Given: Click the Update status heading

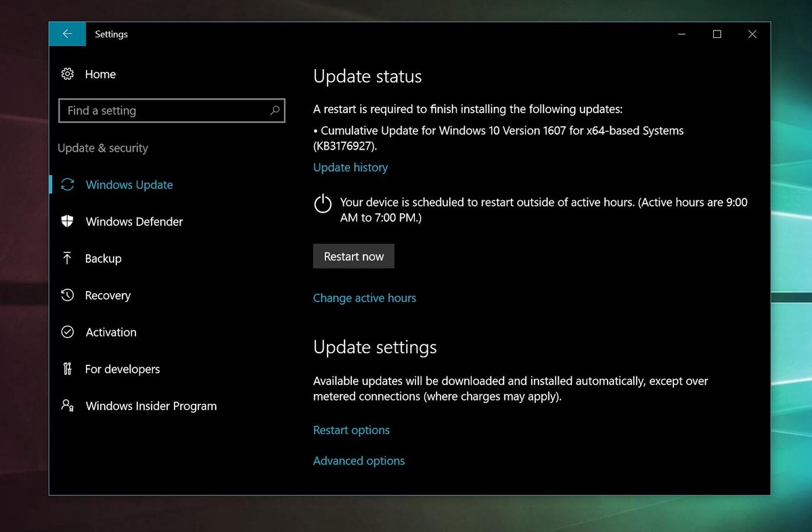Looking at the screenshot, I should point(367,76).
